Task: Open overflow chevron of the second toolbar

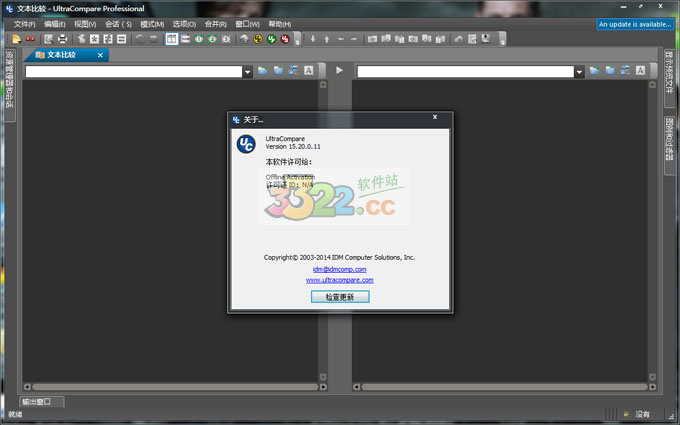Action: 503,39
